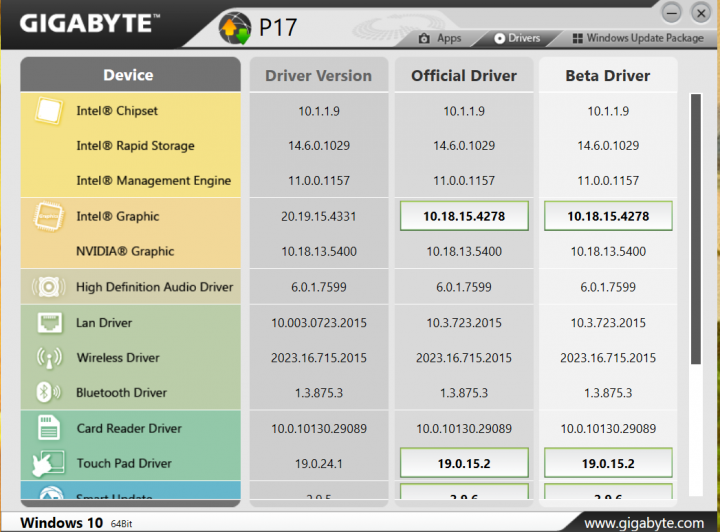Click Lan official driver version 10.3.723.2015
The image size is (720, 532).
click(464, 323)
